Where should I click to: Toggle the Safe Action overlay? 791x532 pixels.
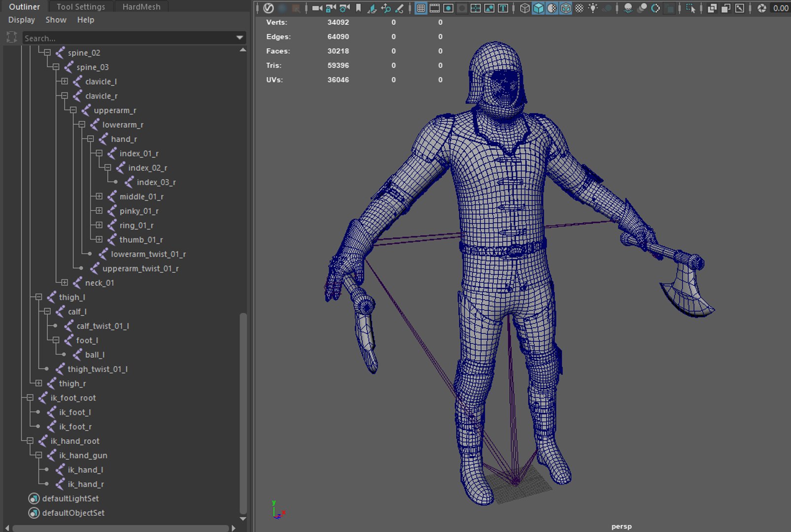(489, 8)
